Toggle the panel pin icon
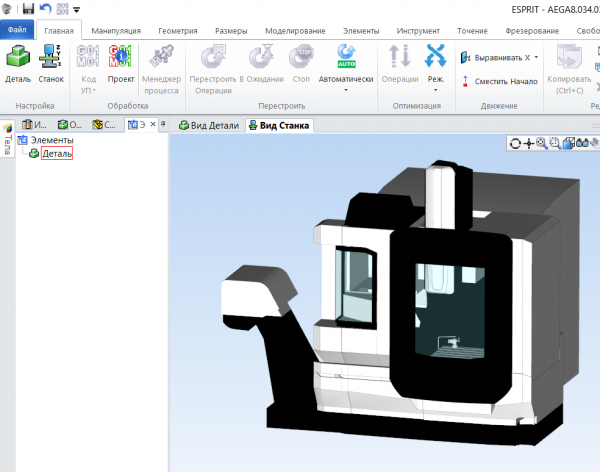The width and height of the screenshot is (600, 472). pyautogui.click(x=163, y=124)
